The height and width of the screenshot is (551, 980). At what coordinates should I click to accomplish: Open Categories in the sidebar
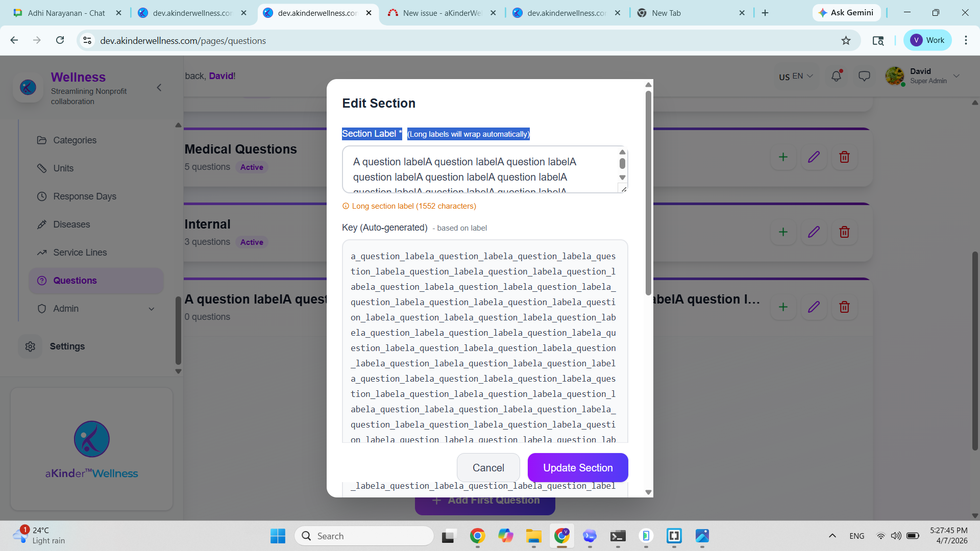75,140
